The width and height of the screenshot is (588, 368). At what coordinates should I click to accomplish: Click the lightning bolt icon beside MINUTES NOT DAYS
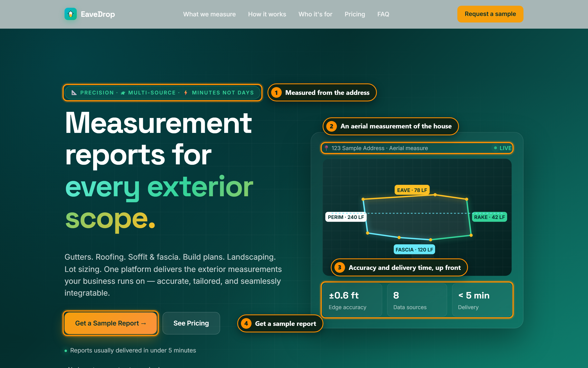pyautogui.click(x=186, y=92)
